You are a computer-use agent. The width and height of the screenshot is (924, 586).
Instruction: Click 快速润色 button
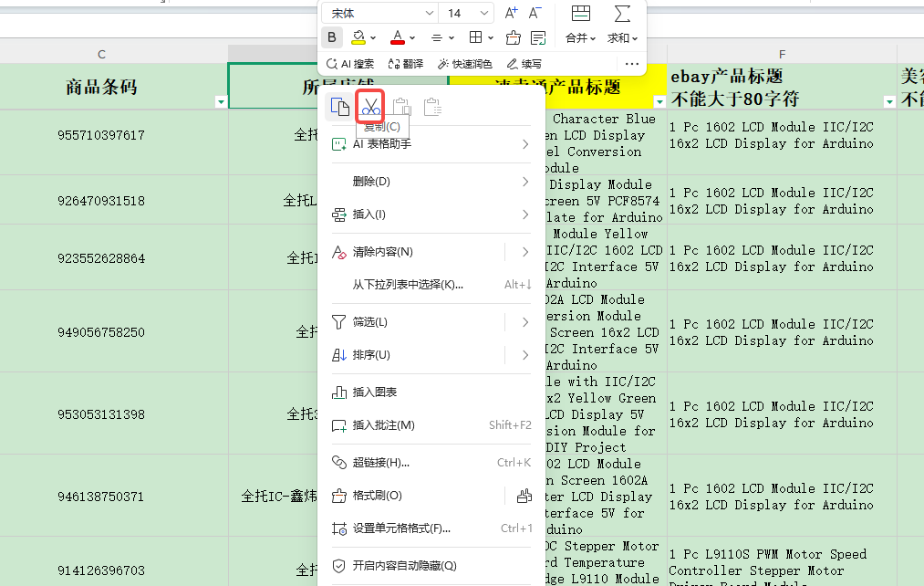(465, 64)
